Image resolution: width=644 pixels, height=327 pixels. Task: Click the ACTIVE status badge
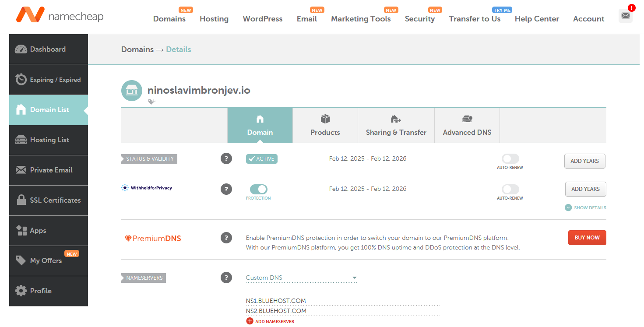(262, 159)
